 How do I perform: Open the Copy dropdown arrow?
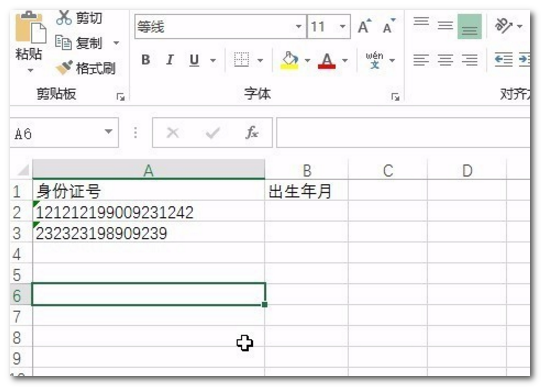[116, 43]
